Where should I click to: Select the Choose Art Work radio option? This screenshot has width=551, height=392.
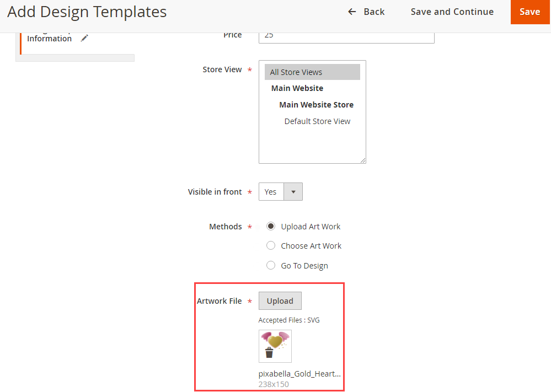pos(271,246)
